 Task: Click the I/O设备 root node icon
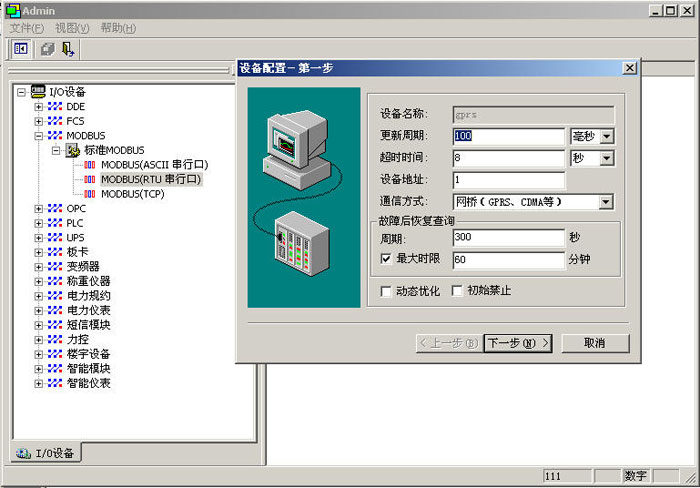(x=39, y=92)
